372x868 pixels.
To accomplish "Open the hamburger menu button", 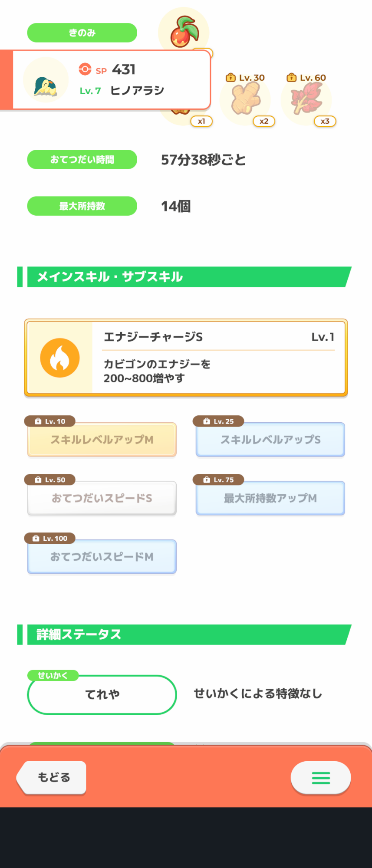I will (x=321, y=778).
